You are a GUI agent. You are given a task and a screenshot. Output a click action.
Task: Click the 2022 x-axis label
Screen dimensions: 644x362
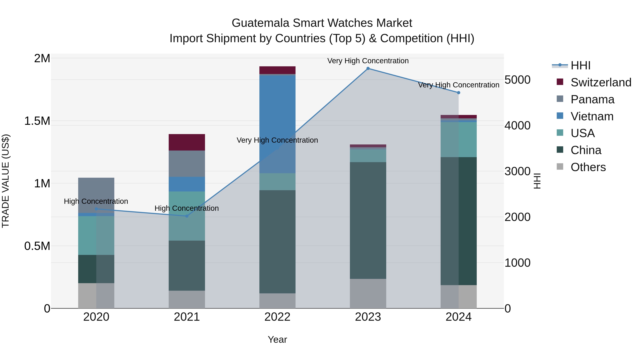tap(277, 317)
